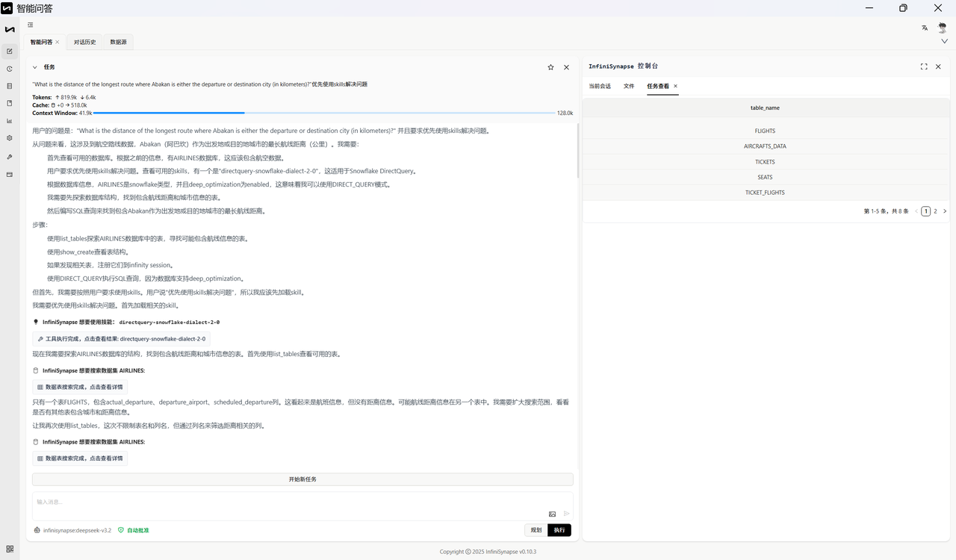Viewport: 956px width, 560px height.
Task: Collapse the 任务 section chevron
Action: point(35,67)
